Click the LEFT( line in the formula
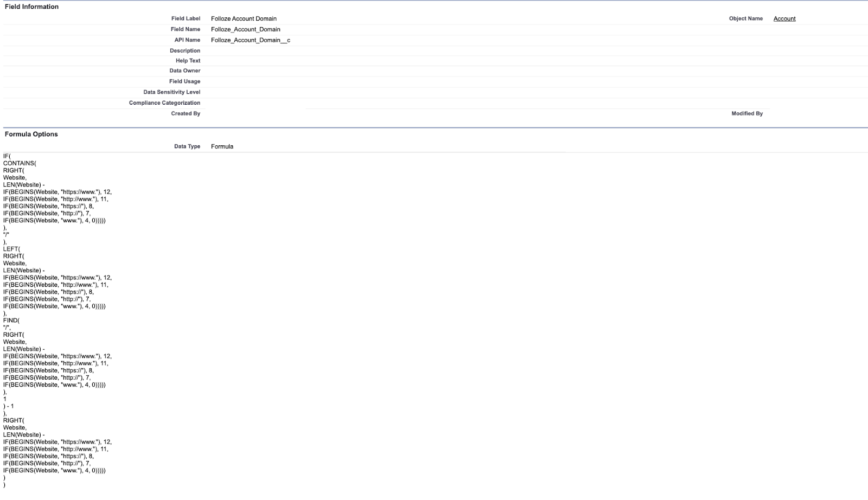The image size is (868, 500). pyautogui.click(x=11, y=249)
